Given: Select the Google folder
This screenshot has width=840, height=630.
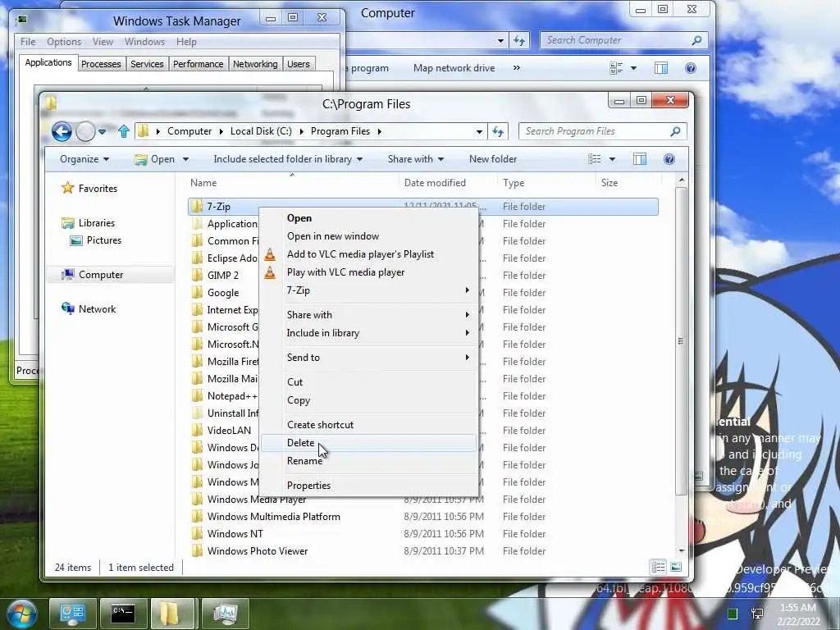Looking at the screenshot, I should [223, 293].
